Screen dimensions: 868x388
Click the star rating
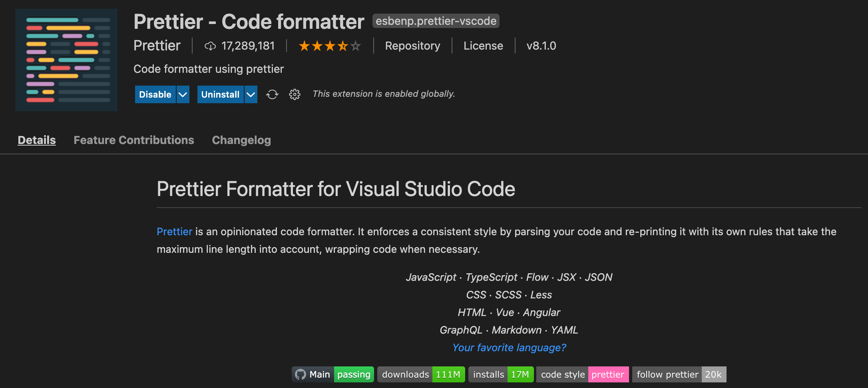(x=330, y=46)
